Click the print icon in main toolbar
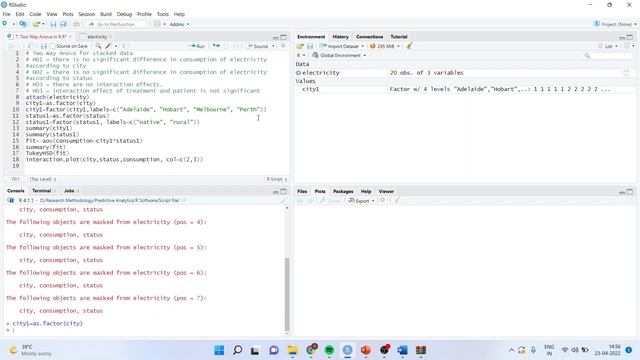Image resolution: width=640 pixels, height=360 pixels. click(x=76, y=24)
